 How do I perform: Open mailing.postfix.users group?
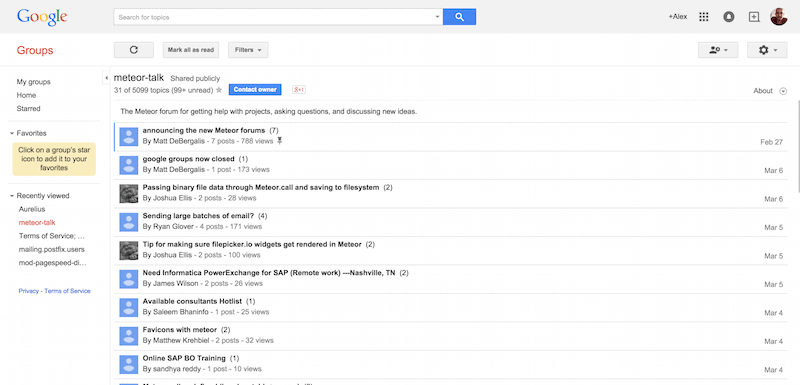coord(52,249)
